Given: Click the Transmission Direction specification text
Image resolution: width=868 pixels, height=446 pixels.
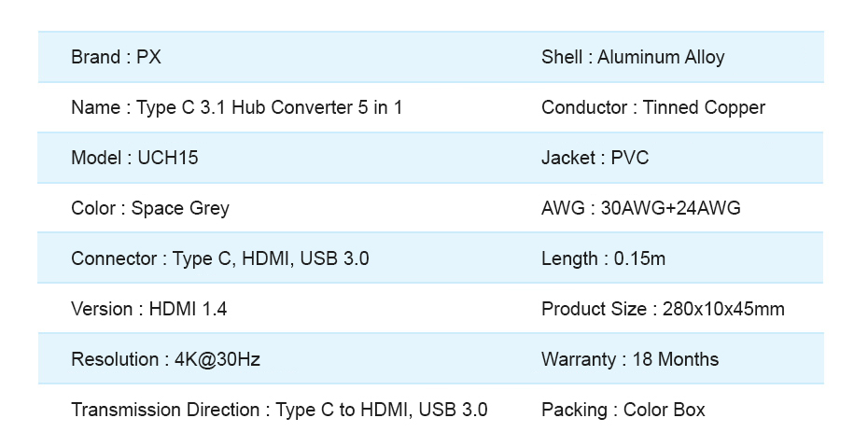Looking at the screenshot, I should 279,410.
